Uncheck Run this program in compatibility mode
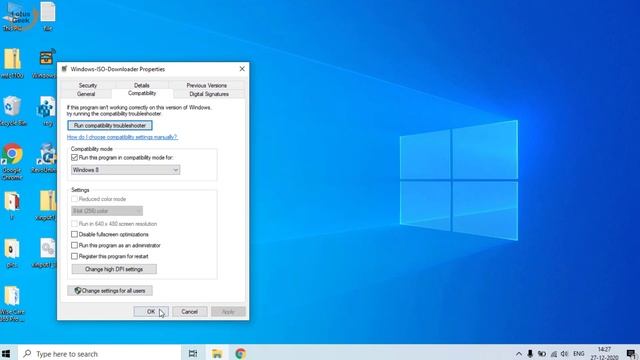The height and width of the screenshot is (360, 640). point(74,158)
